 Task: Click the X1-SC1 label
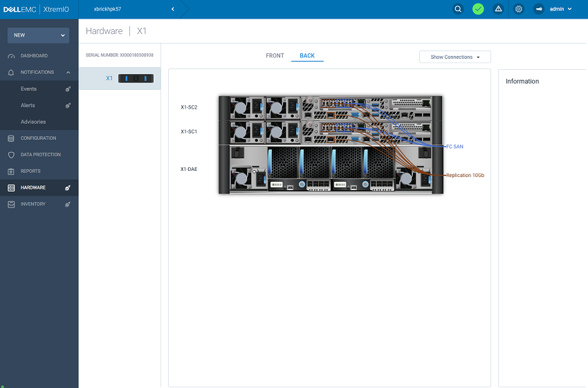pos(189,131)
